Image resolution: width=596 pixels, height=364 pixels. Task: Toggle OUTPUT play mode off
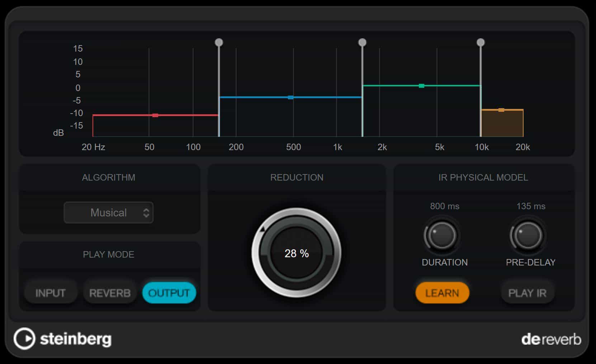pos(169,292)
